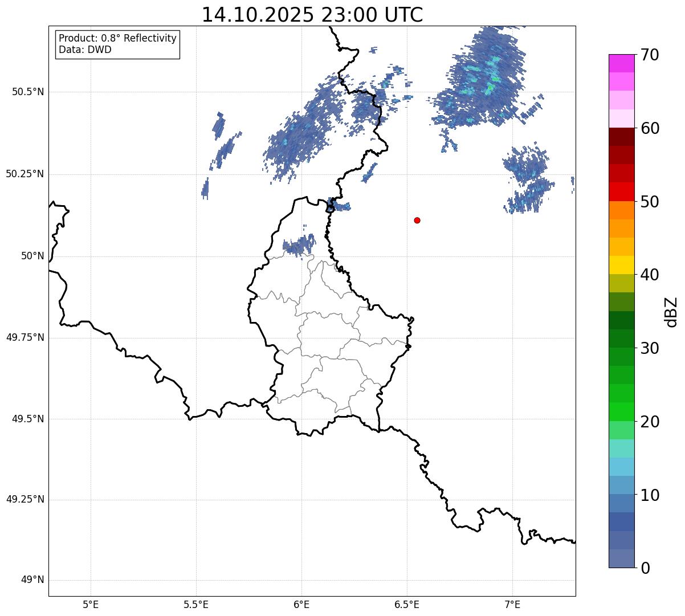Screen dimensions: 685x616
Task: Click the longitude label "7°E"
Action: [512, 605]
